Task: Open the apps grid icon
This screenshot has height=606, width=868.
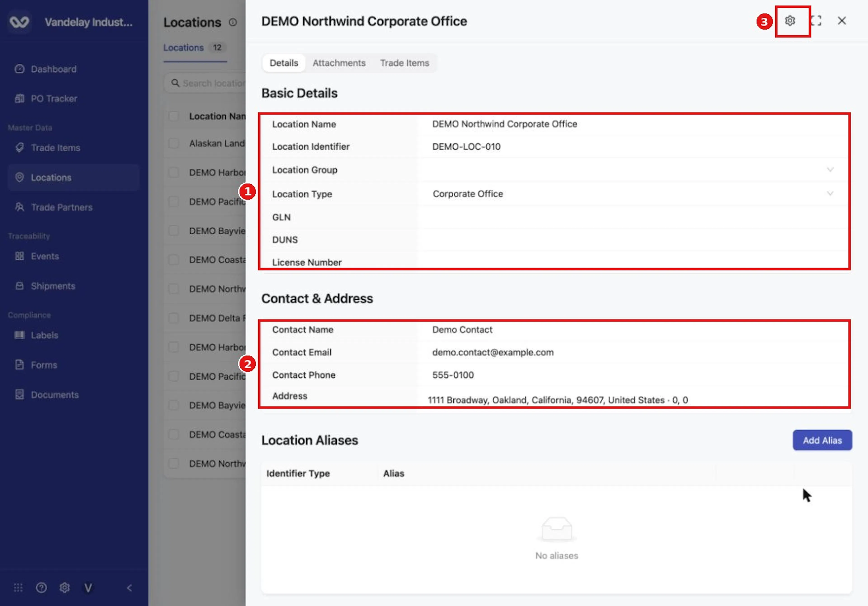Action: click(18, 588)
